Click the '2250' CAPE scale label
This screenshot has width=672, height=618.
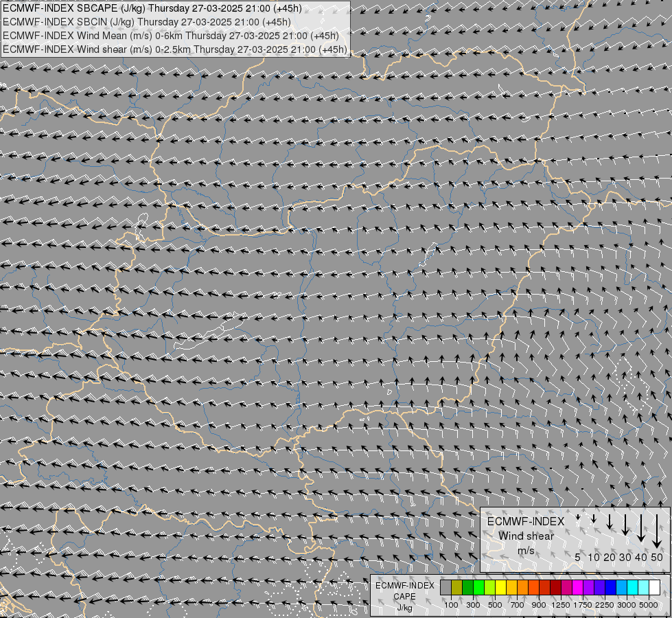click(x=605, y=605)
